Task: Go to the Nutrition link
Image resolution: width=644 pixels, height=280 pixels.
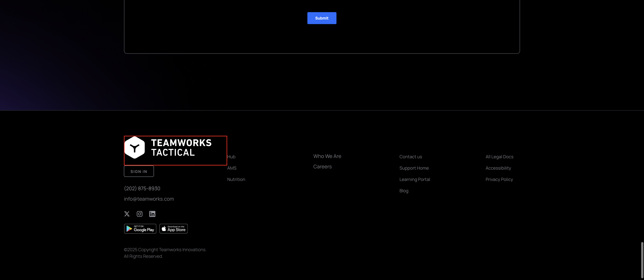Action: pyautogui.click(x=236, y=179)
